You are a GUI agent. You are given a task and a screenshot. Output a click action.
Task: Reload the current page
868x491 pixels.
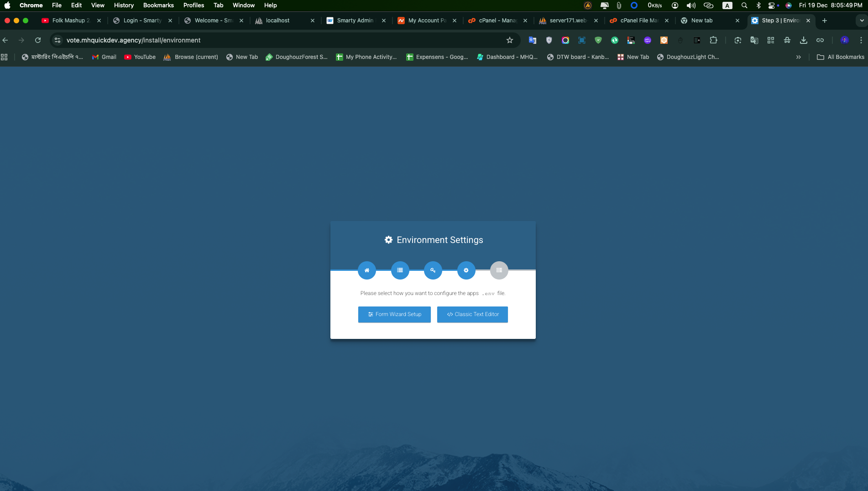38,40
